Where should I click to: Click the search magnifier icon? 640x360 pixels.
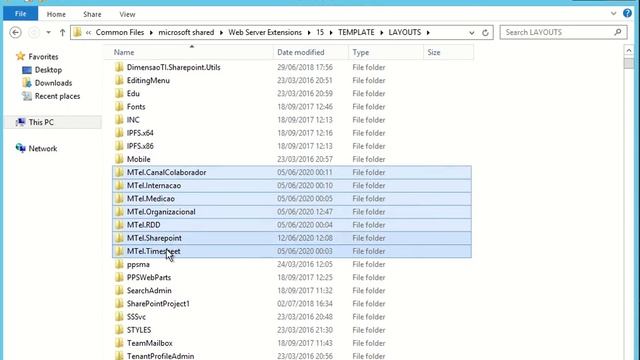tap(618, 32)
